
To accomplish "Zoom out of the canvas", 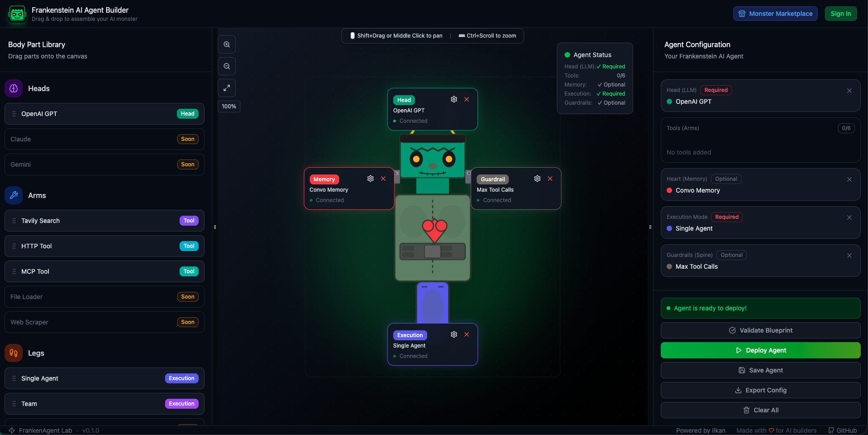I will point(227,66).
